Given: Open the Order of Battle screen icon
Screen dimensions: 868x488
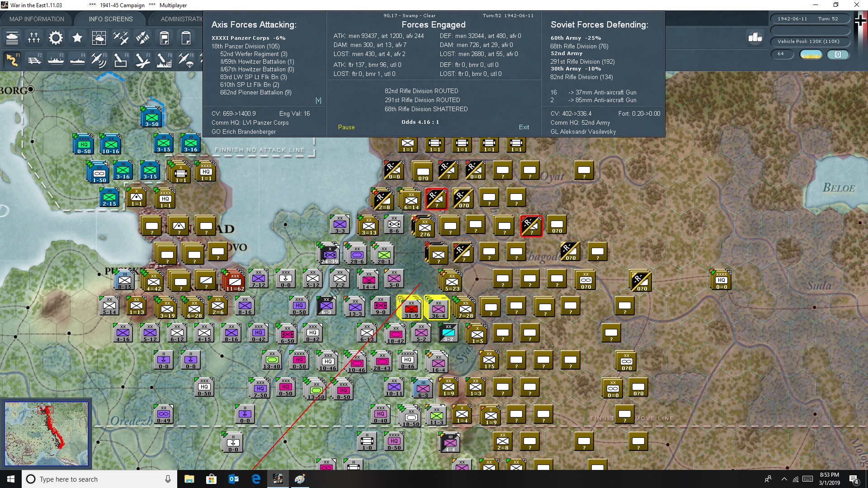Looking at the screenshot, I should coord(12,38).
